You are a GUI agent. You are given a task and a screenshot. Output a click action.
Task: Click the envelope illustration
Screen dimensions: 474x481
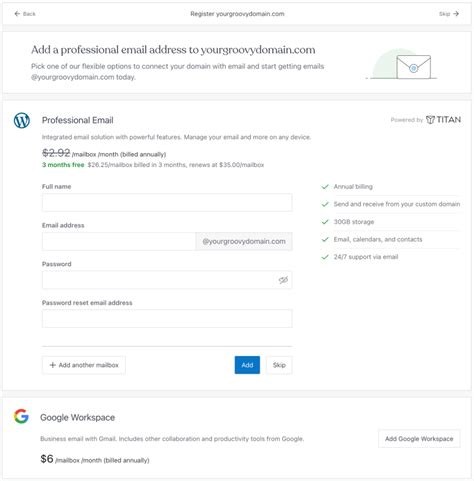(414, 67)
